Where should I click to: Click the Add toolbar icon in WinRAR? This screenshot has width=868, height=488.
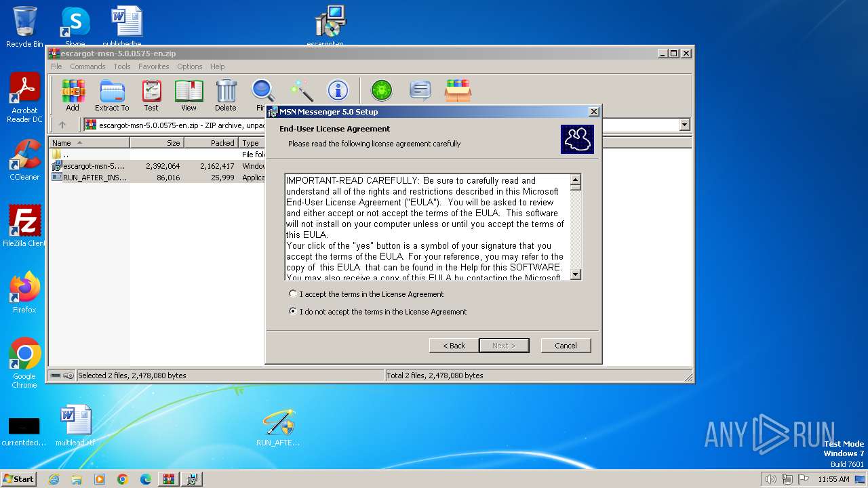pyautogui.click(x=73, y=95)
